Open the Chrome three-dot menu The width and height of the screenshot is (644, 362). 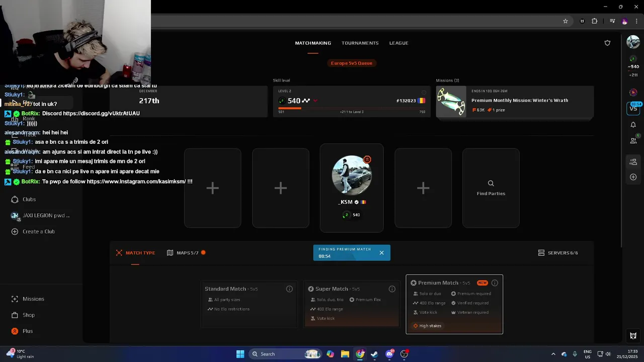(x=637, y=21)
